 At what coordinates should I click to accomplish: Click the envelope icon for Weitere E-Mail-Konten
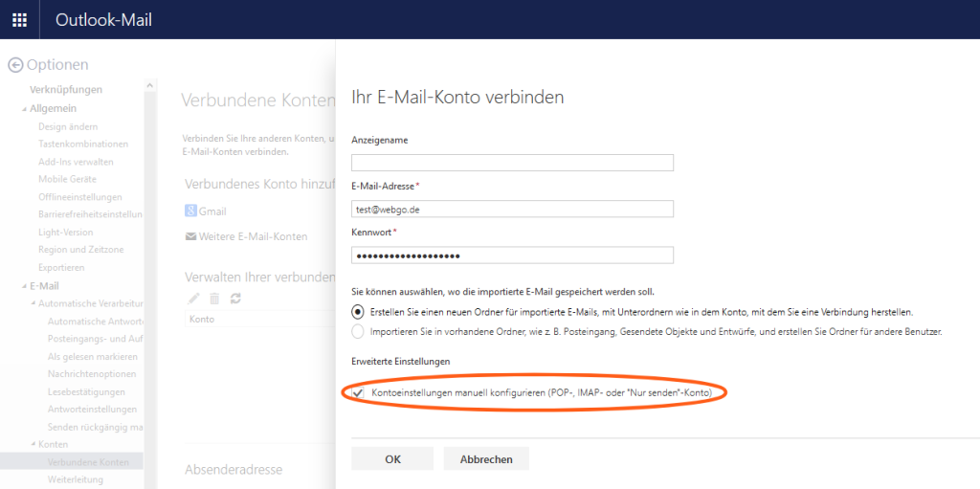pos(190,237)
